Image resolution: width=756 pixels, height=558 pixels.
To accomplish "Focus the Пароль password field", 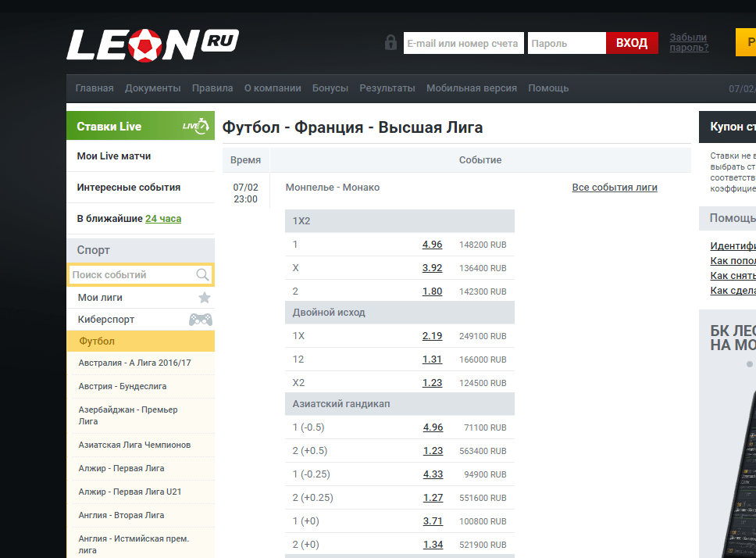I will pos(566,44).
